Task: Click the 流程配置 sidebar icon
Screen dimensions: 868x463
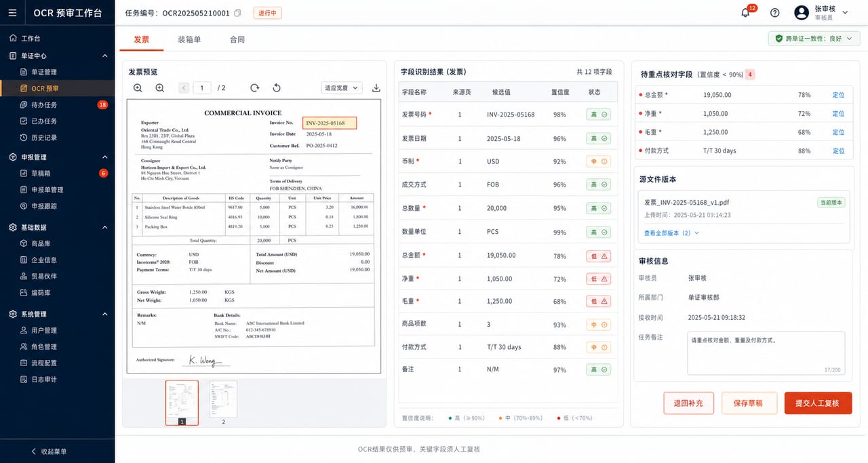Action: [x=24, y=363]
